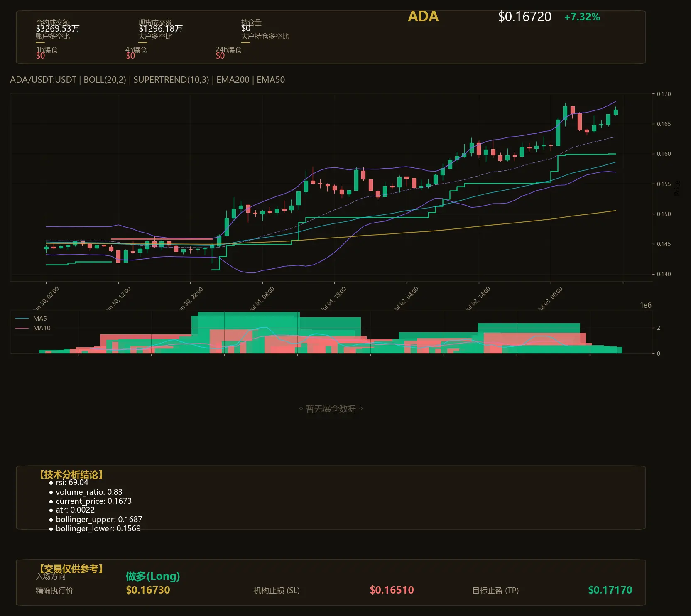Click the contract volume value $3269.53万

click(x=57, y=29)
